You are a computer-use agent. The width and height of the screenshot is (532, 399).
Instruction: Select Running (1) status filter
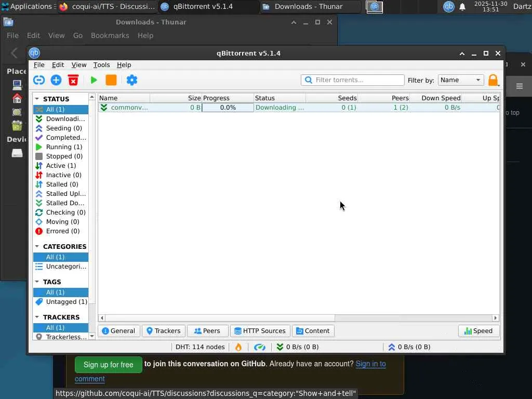tap(61, 147)
